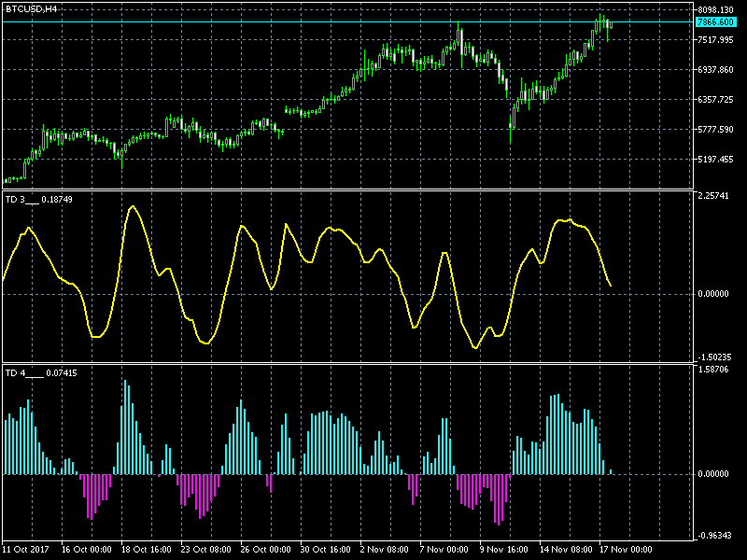Viewport: 747px width, 560px height.
Task: Click the -0.96343 TD 4 scale minimum
Action: (x=714, y=536)
